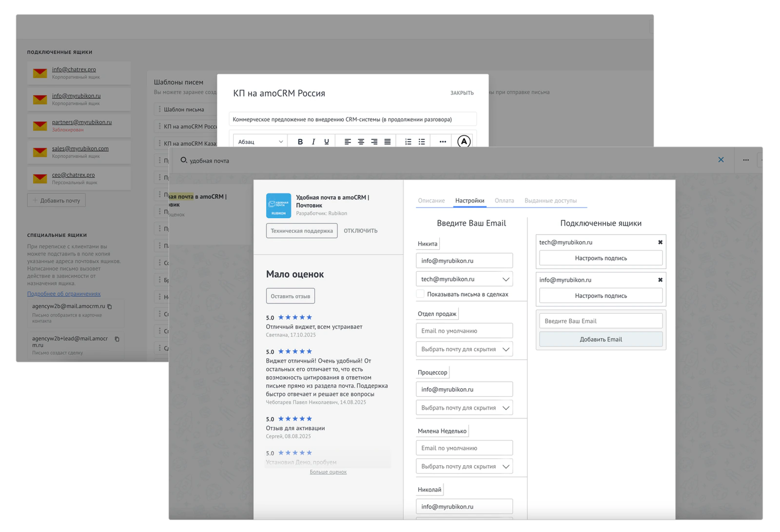
Task: Click the Техническая поддержка button
Action: pos(302,231)
